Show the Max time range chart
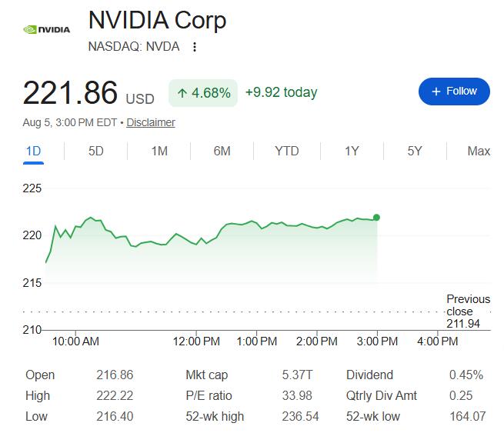504x433 pixels. 479,151
